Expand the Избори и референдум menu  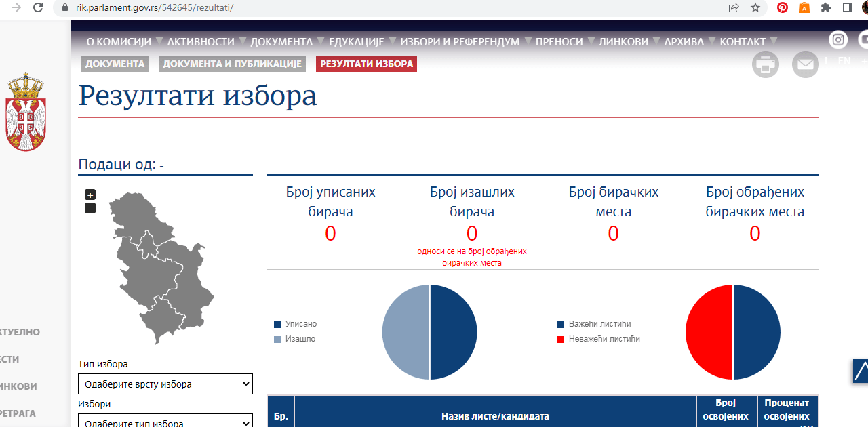click(460, 41)
